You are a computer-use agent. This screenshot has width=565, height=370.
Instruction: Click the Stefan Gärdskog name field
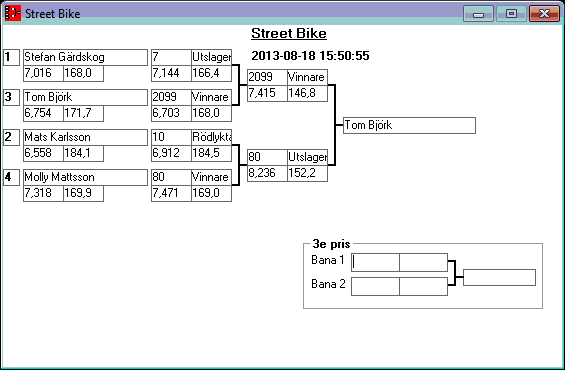click(x=85, y=57)
